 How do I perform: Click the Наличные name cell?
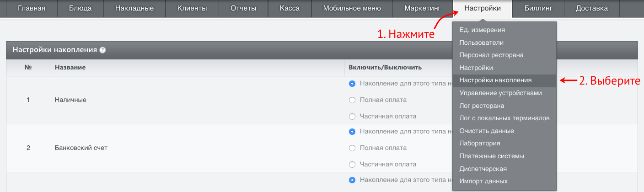pos(197,100)
